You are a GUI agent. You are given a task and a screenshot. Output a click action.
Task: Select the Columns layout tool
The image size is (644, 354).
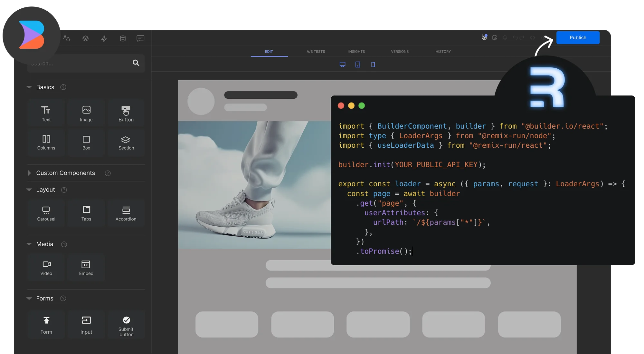point(46,142)
